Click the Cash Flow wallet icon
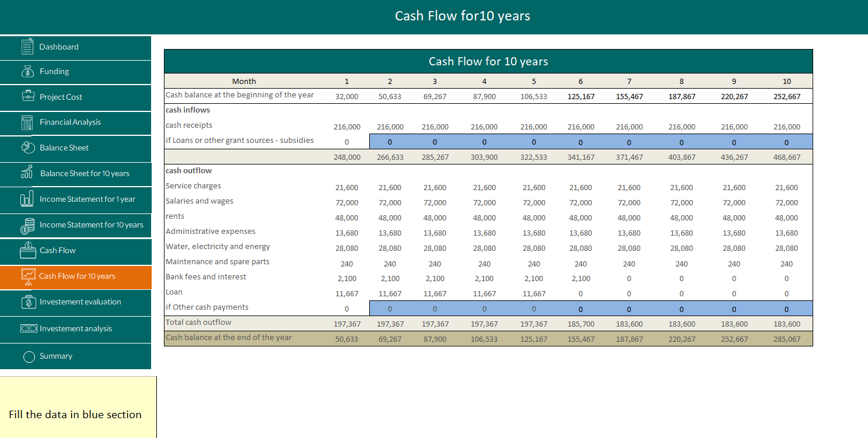 click(27, 250)
